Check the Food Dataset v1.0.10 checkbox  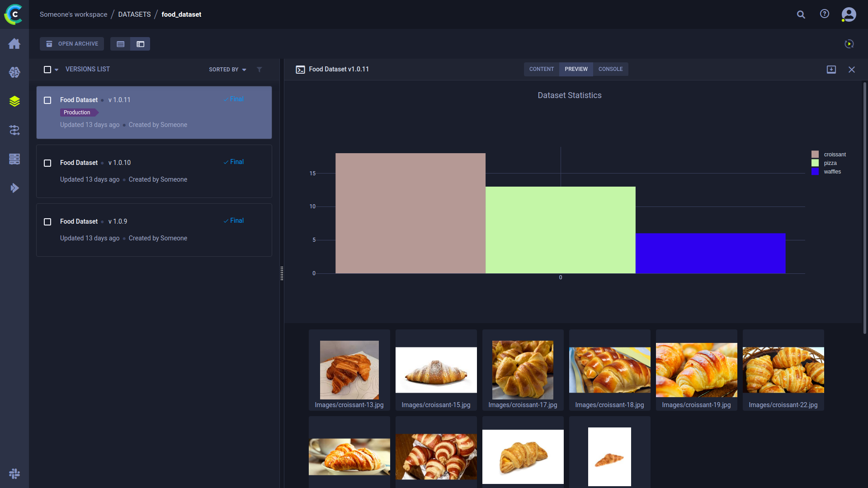47,163
